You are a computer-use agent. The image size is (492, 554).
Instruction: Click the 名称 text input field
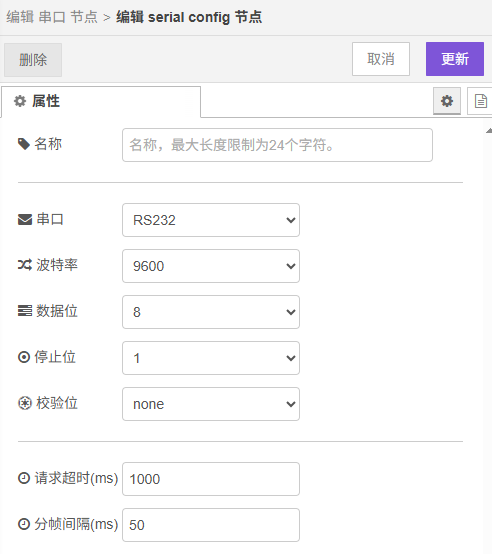[x=277, y=145]
